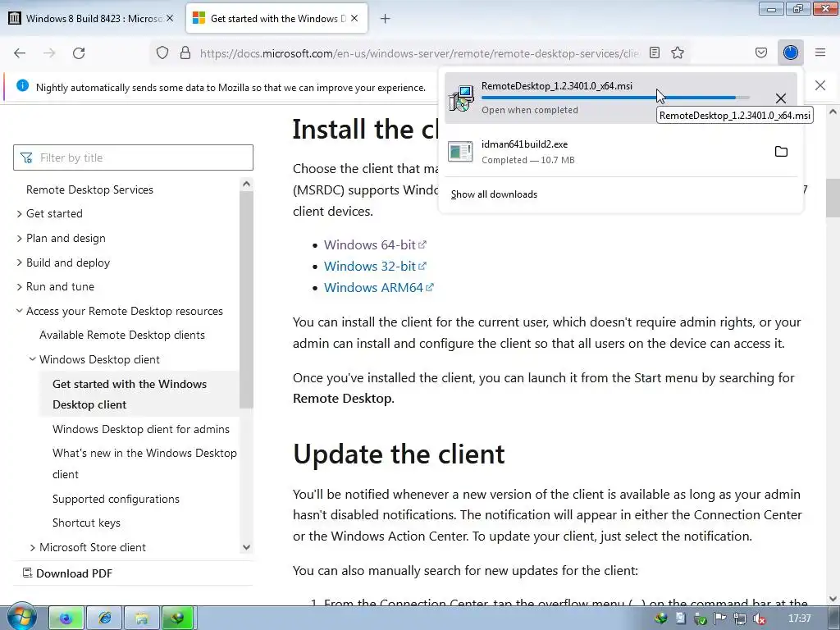Click the green IDM taskbar button
Viewport: 840px width, 630px height.
tap(178, 619)
